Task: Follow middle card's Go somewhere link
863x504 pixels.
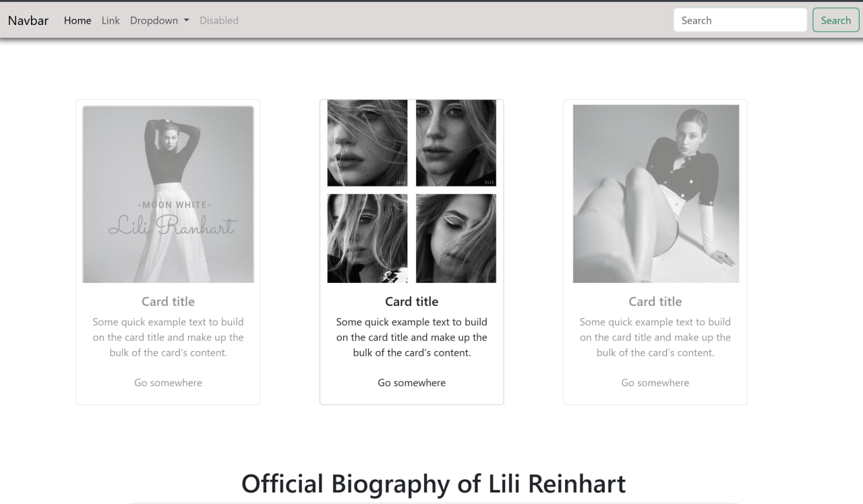Action: click(x=411, y=383)
